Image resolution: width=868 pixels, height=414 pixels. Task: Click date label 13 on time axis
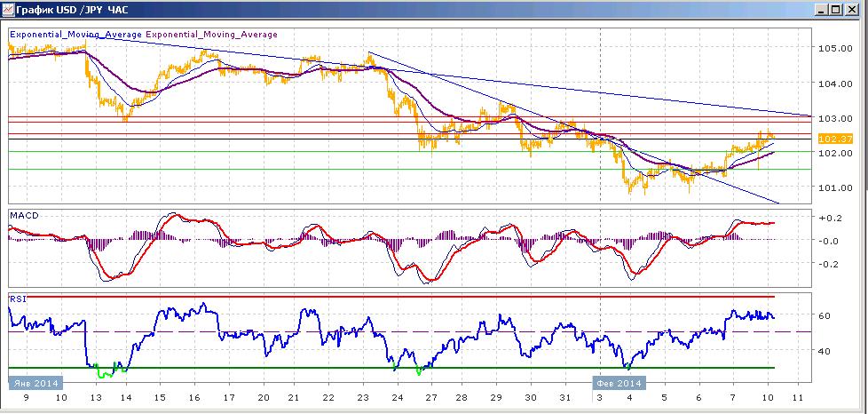(x=95, y=398)
